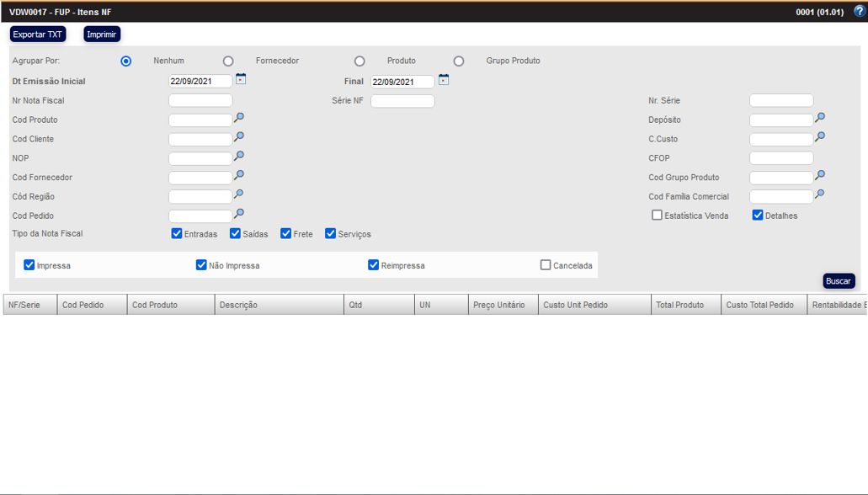Click the Cod Cliente lookup magnifier
Screen dimensions: 868x495
pos(239,136)
